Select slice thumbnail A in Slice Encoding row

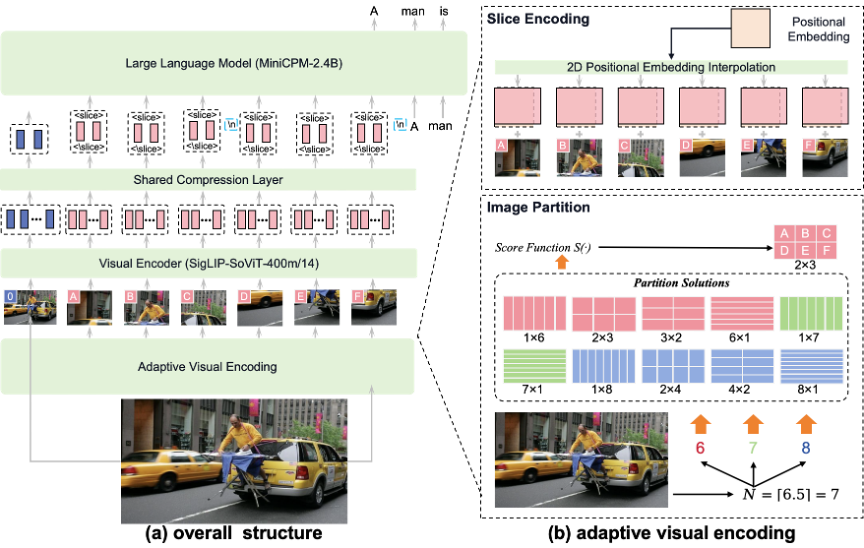pos(517,158)
